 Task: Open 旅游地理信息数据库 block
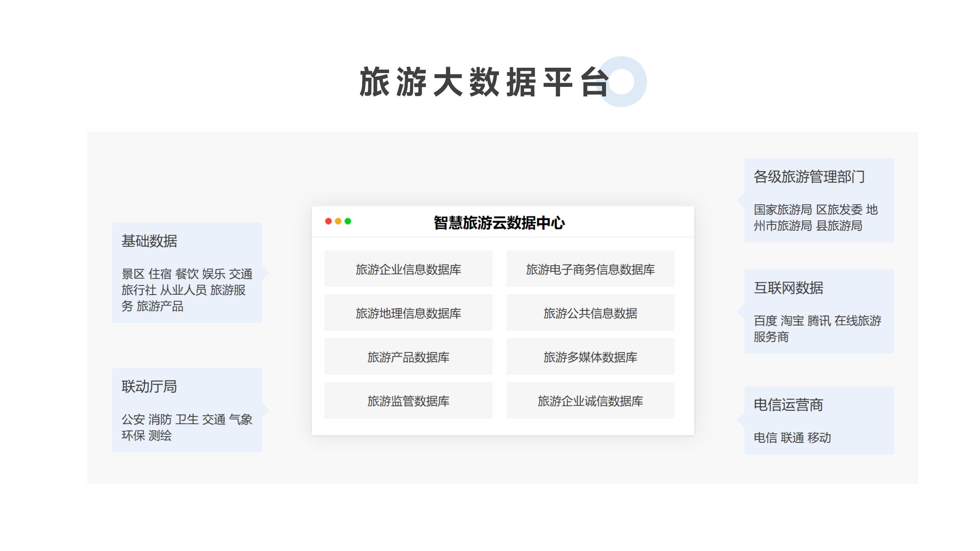[408, 313]
